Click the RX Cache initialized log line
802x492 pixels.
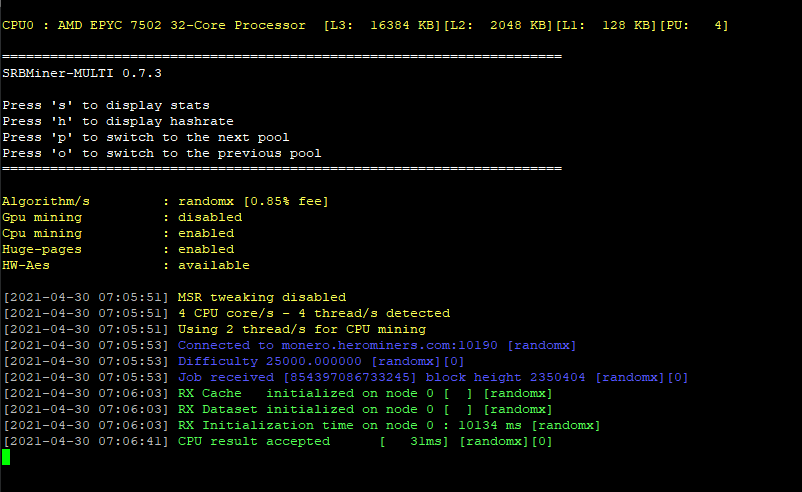point(278,393)
